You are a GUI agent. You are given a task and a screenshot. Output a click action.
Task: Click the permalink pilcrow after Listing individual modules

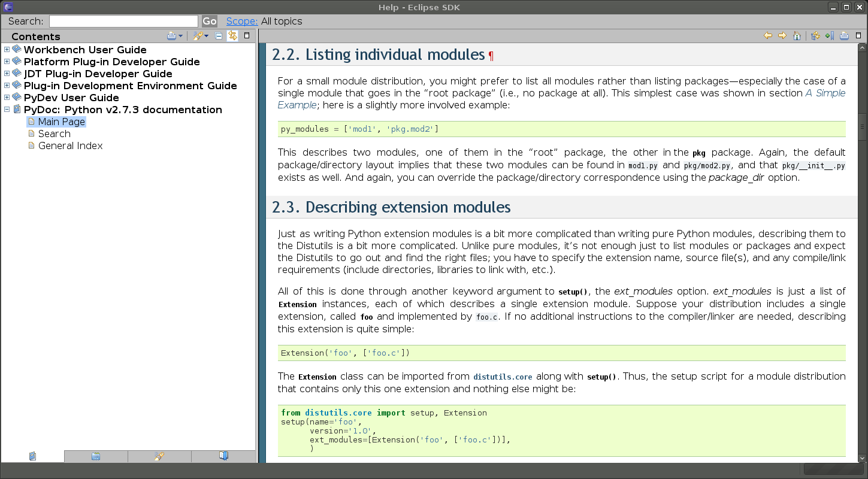[491, 56]
